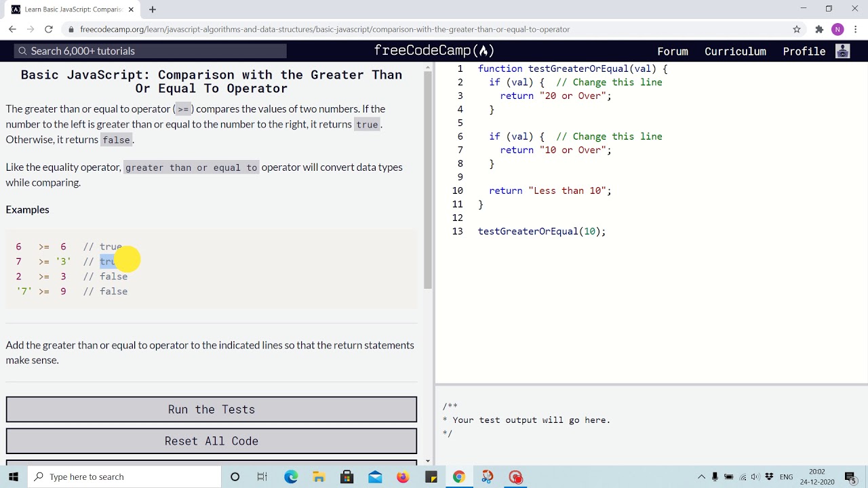This screenshot has height=488, width=868.
Task: Open the Curriculum link
Action: pos(735,52)
